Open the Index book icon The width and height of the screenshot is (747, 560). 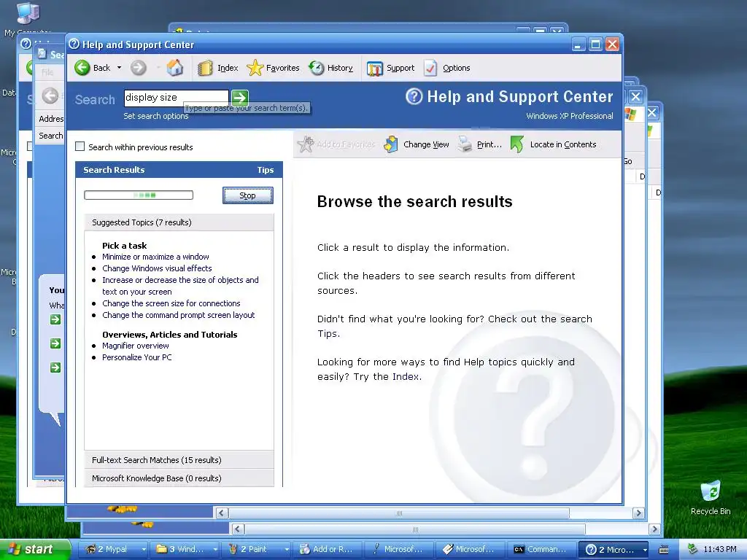pos(205,68)
